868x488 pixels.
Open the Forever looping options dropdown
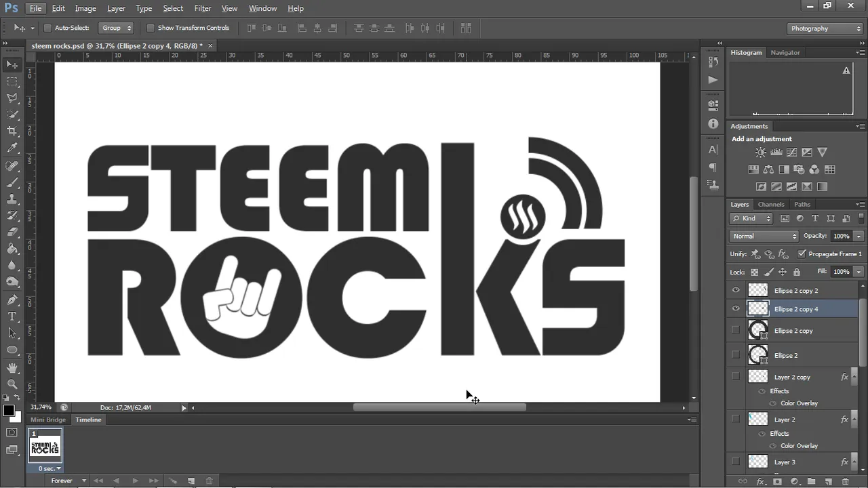pyautogui.click(x=69, y=481)
